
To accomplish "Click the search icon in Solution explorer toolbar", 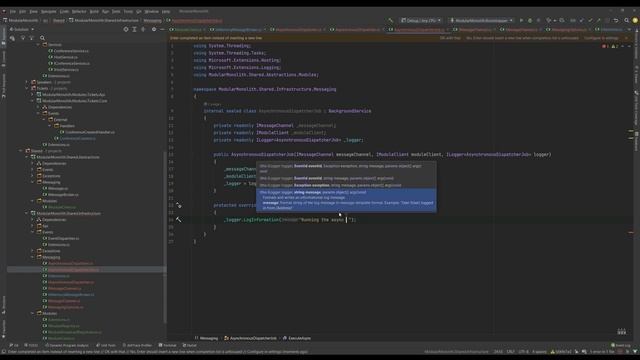I will [42, 38].
